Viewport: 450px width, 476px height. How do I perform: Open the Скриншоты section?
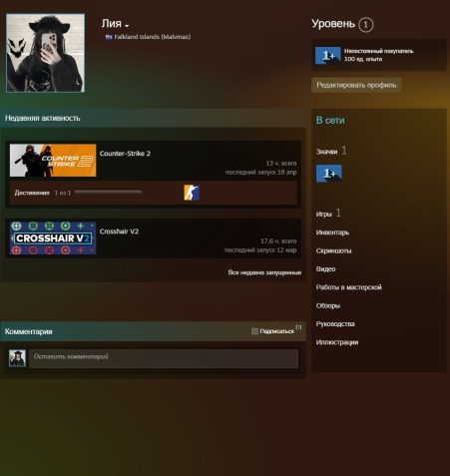coord(333,250)
